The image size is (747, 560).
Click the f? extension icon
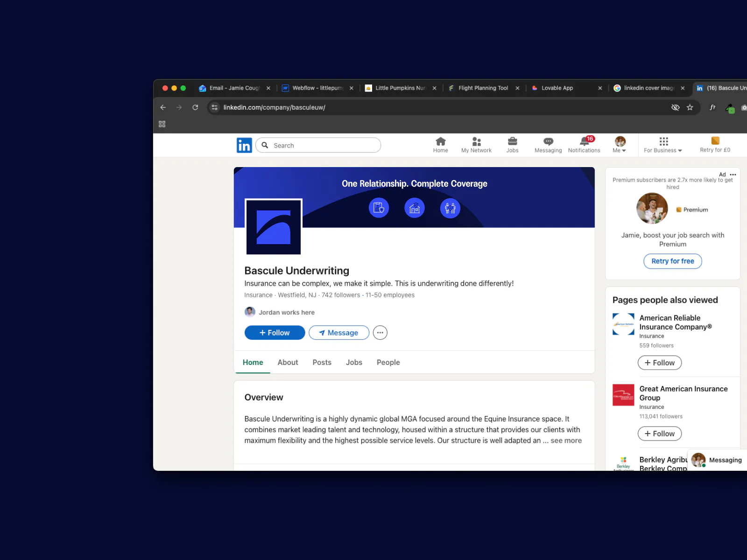[x=712, y=107]
